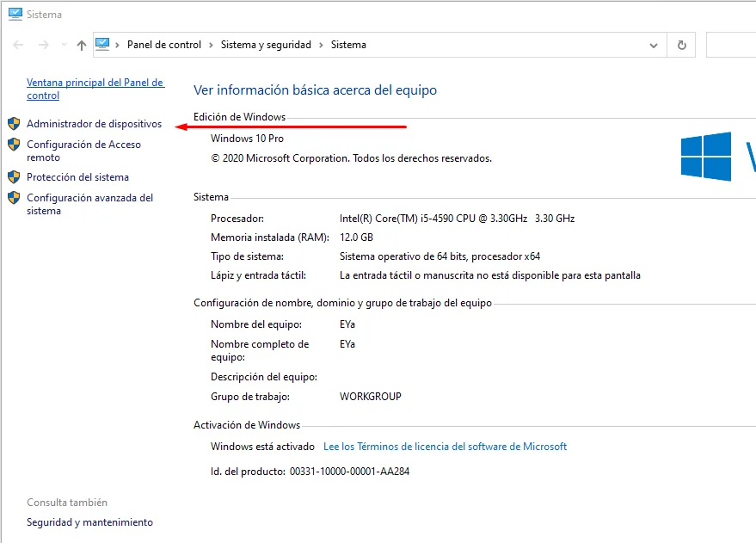Click the search box in the top right
Screen dimensions: 756x543
tap(731, 45)
